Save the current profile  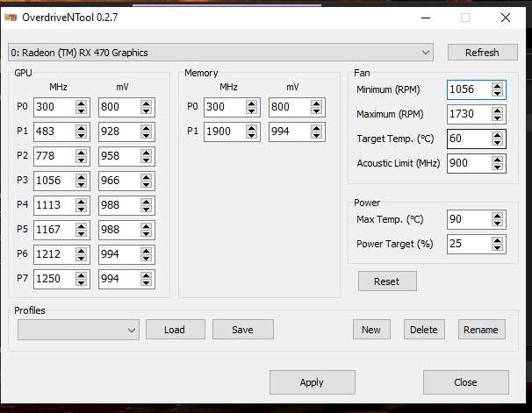pyautogui.click(x=243, y=330)
